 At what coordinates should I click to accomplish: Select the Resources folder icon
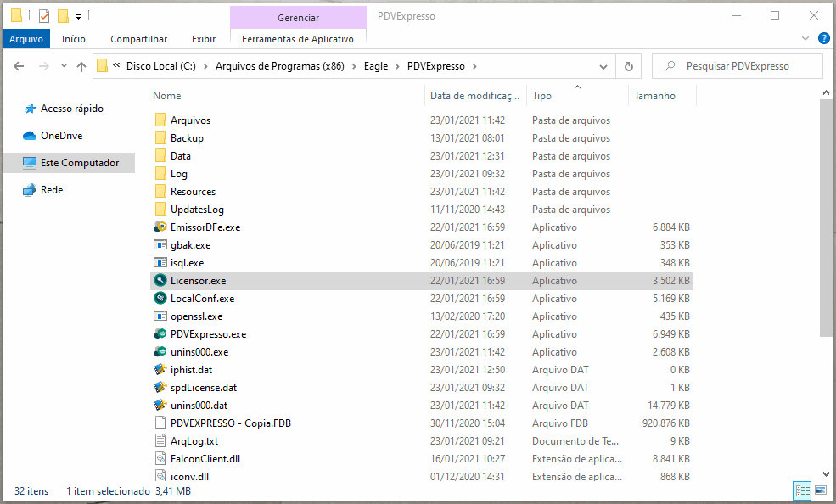[160, 191]
